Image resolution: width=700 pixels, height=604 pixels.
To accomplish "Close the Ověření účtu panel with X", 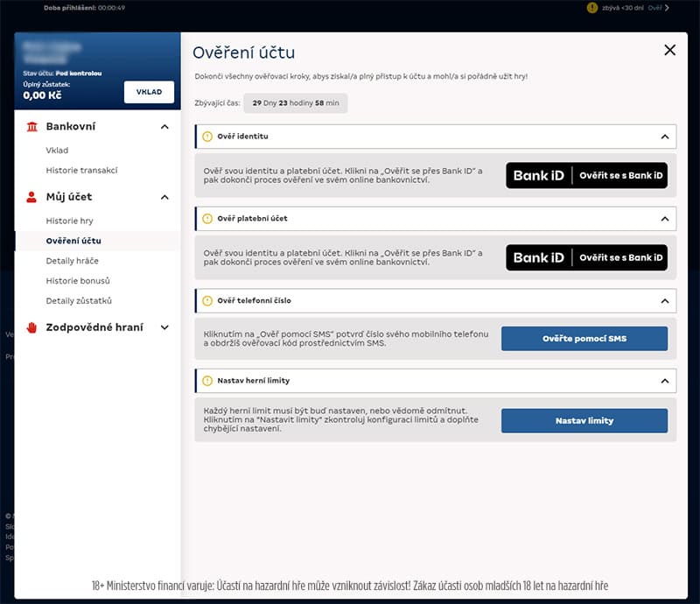I will [x=669, y=50].
